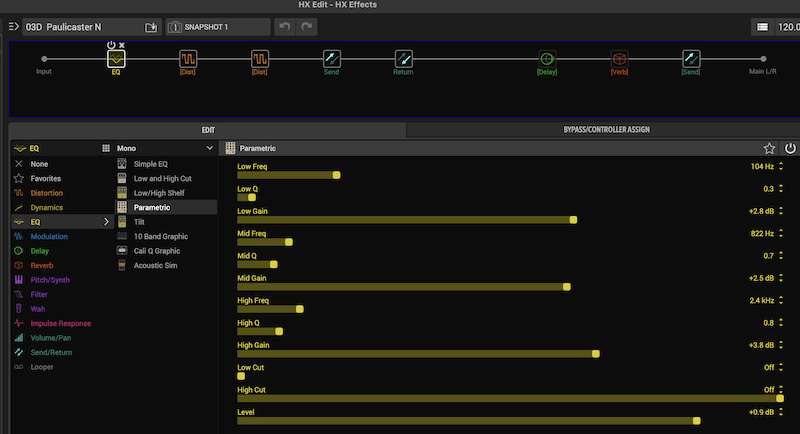
Task: Select the Tilt EQ model
Action: point(138,221)
